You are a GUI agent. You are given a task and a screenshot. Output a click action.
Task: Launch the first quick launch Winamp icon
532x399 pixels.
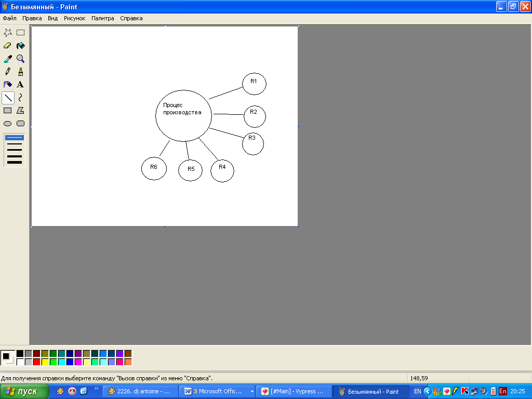[x=60, y=391]
